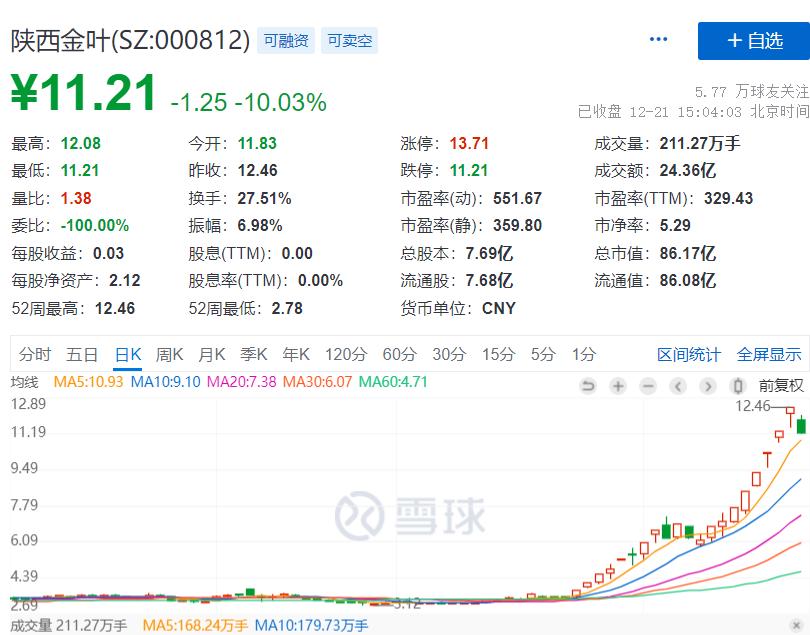Close the volume panel with X icon
The image size is (810, 635).
pos(797,626)
